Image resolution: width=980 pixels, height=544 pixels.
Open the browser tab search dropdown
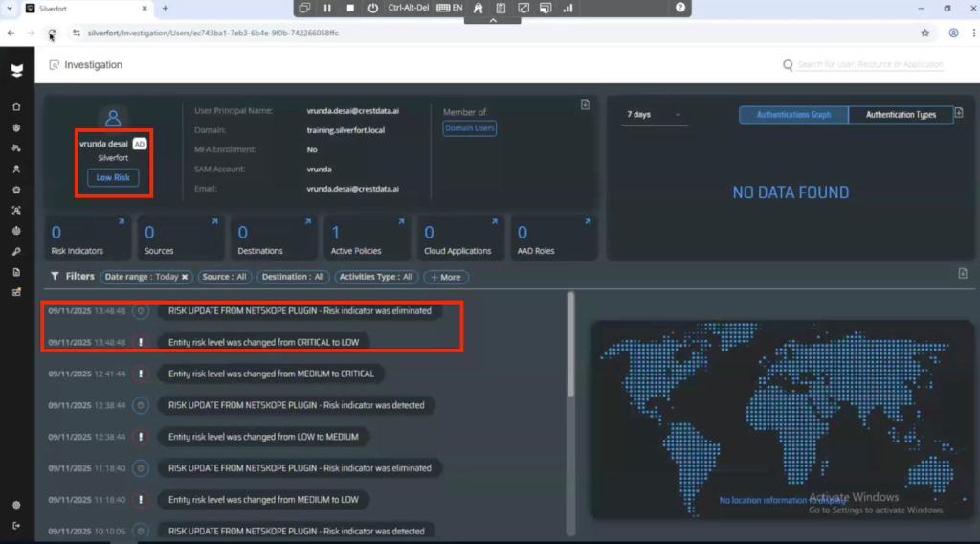[x=10, y=8]
